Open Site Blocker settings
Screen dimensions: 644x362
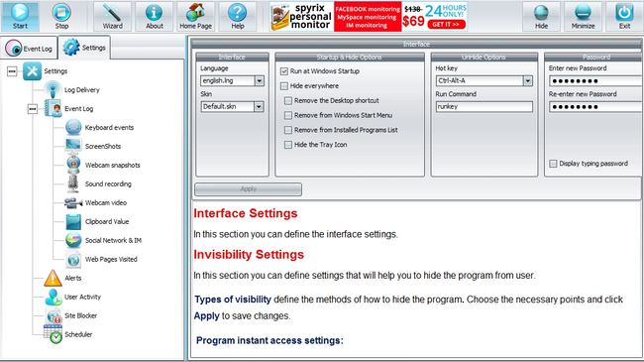pyautogui.click(x=80, y=316)
